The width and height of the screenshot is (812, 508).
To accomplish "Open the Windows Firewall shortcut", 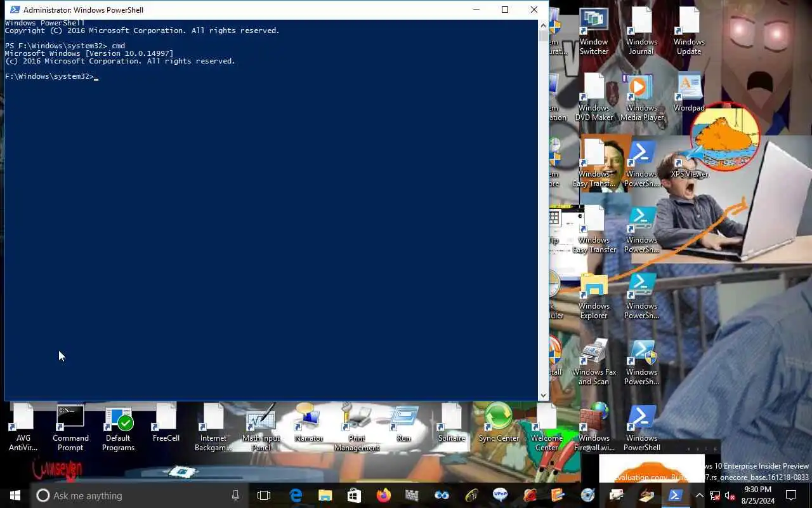I will point(594,428).
